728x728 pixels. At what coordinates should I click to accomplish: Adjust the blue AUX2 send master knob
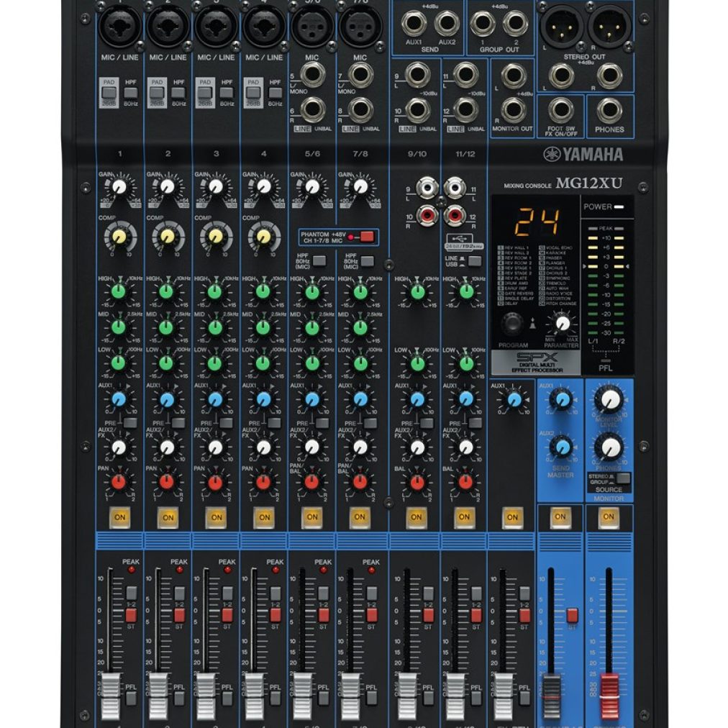(562, 447)
